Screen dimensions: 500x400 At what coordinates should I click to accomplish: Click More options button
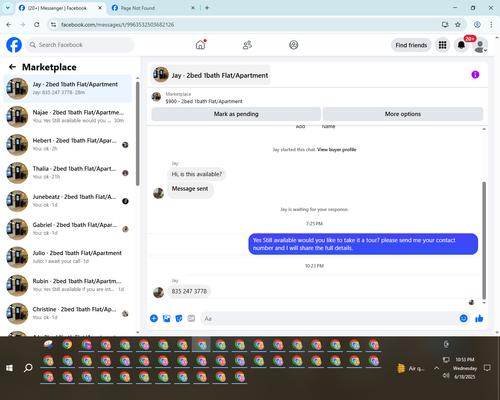point(403,114)
